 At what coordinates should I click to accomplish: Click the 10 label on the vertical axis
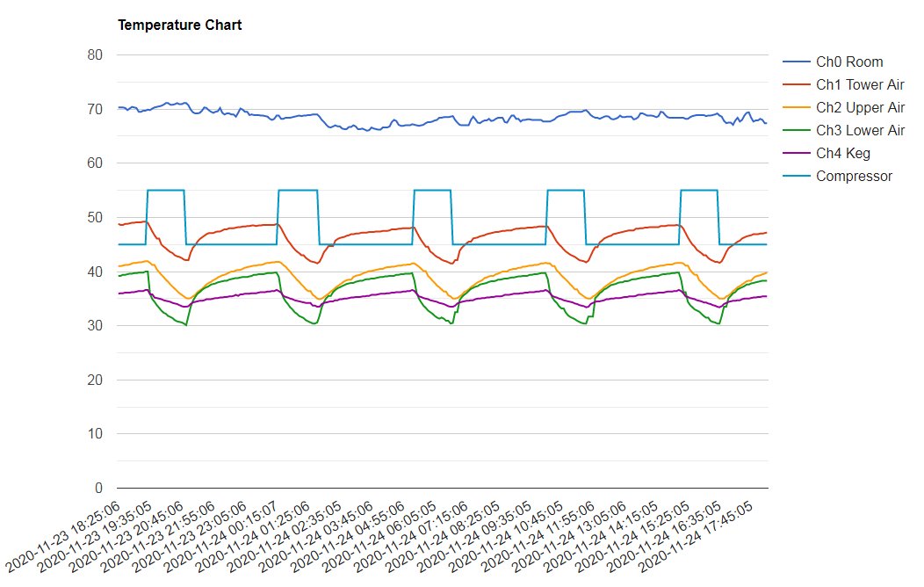click(x=95, y=434)
